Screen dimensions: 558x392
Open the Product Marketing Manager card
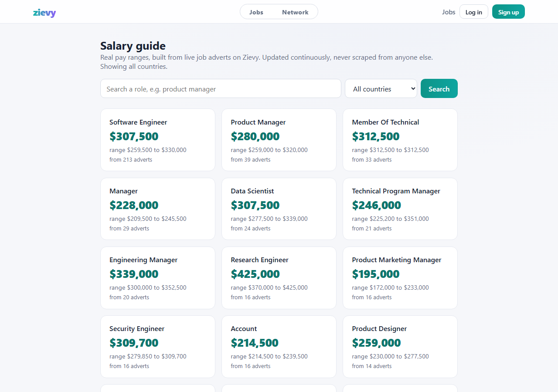click(400, 277)
